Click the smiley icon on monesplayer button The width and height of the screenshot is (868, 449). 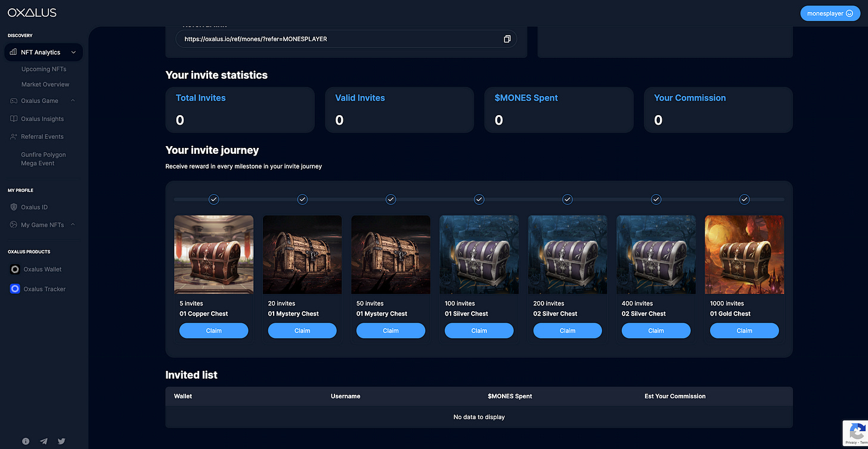(x=850, y=13)
